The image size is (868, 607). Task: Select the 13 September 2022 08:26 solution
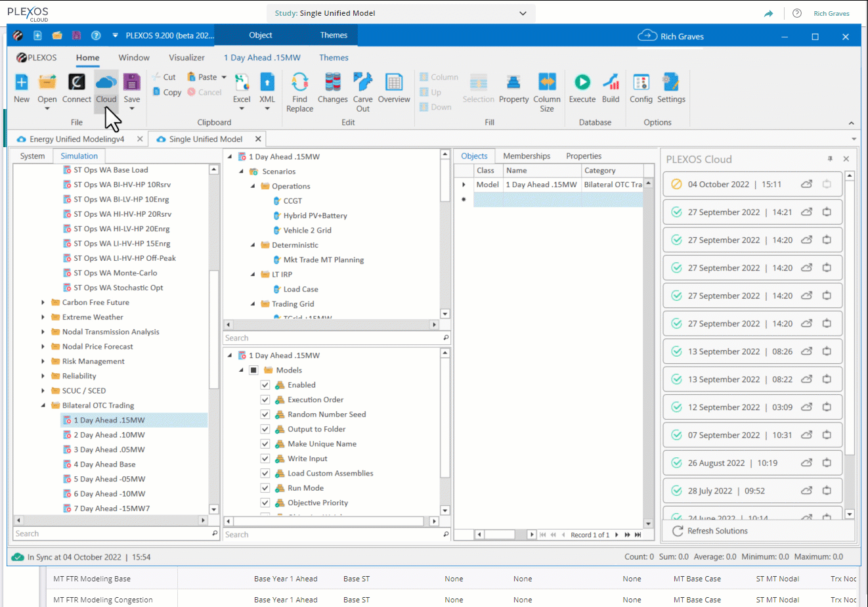(752, 351)
